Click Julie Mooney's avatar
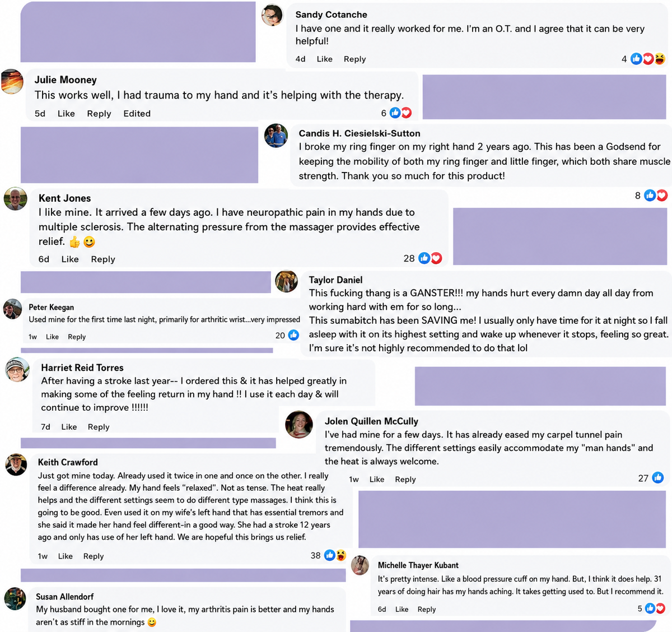 [x=12, y=81]
